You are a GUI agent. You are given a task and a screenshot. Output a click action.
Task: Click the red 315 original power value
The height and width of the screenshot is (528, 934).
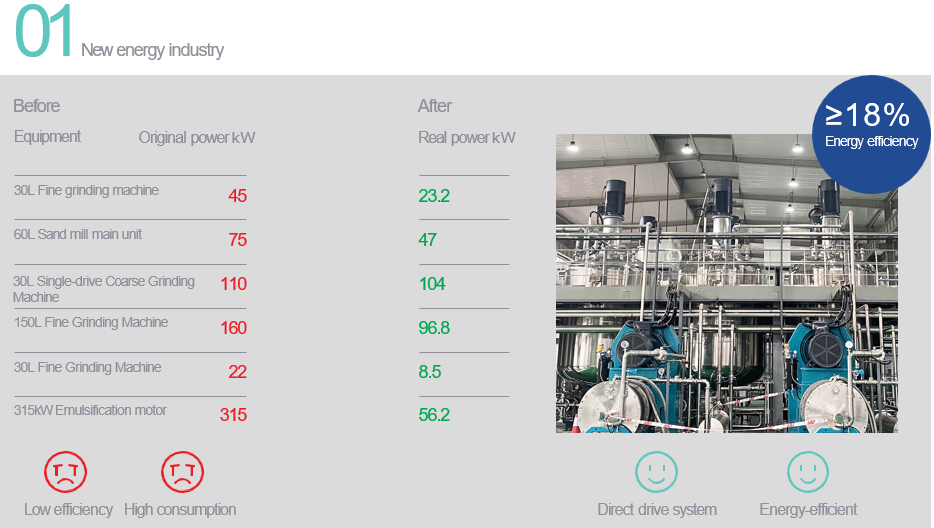tap(233, 415)
